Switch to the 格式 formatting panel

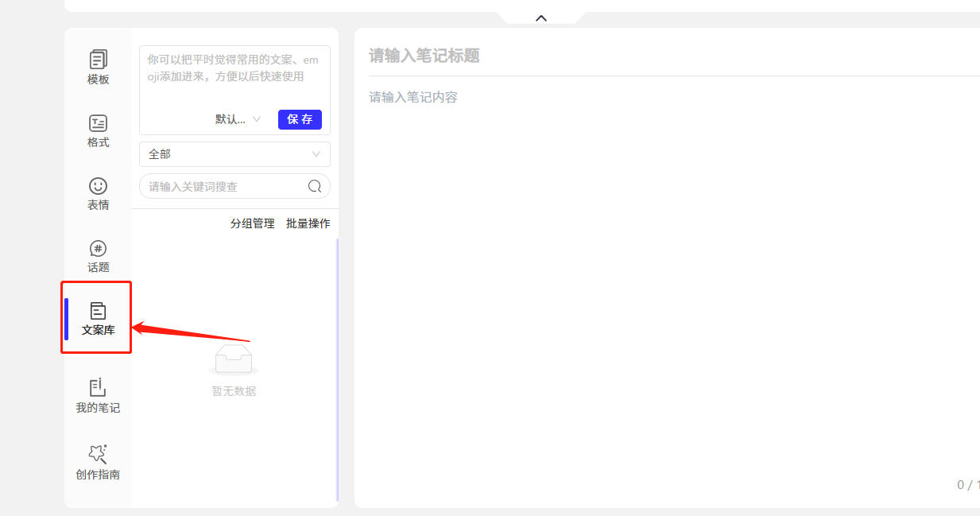point(98,131)
